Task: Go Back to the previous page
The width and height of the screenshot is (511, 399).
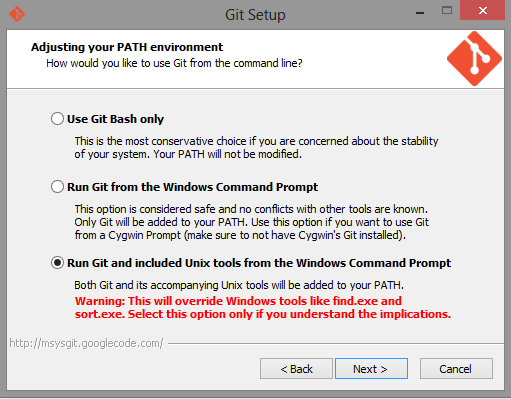Action: (x=296, y=369)
